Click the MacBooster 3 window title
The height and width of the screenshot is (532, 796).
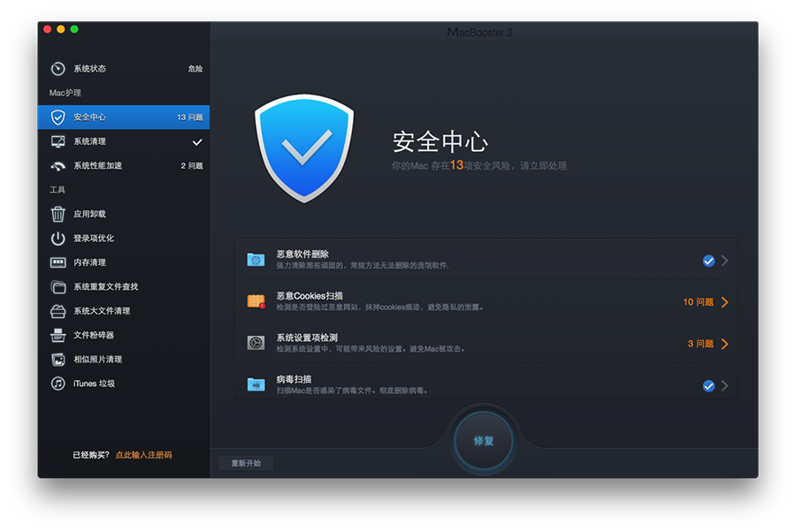click(479, 33)
